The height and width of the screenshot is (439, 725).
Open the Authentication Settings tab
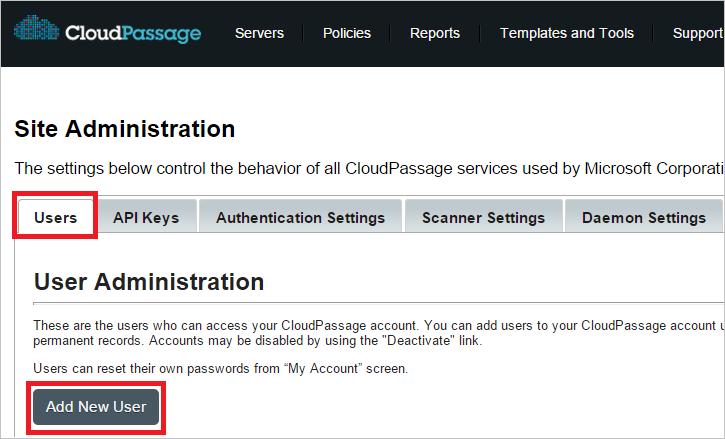[x=300, y=217]
